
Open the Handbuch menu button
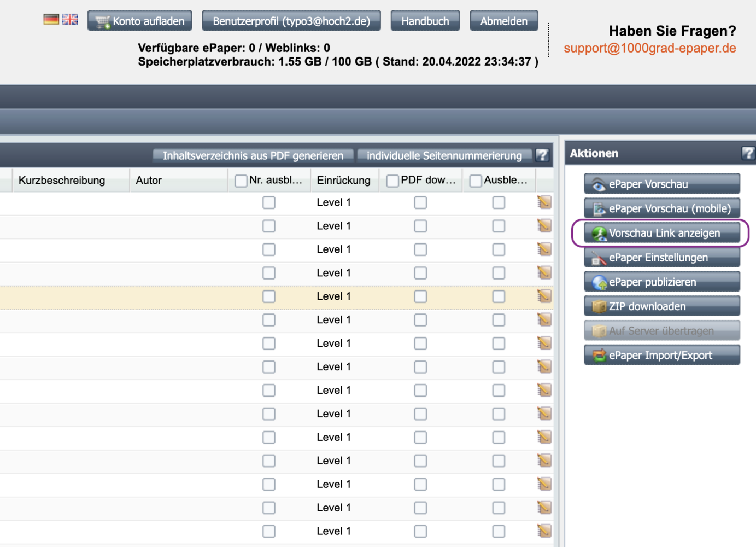tap(425, 21)
